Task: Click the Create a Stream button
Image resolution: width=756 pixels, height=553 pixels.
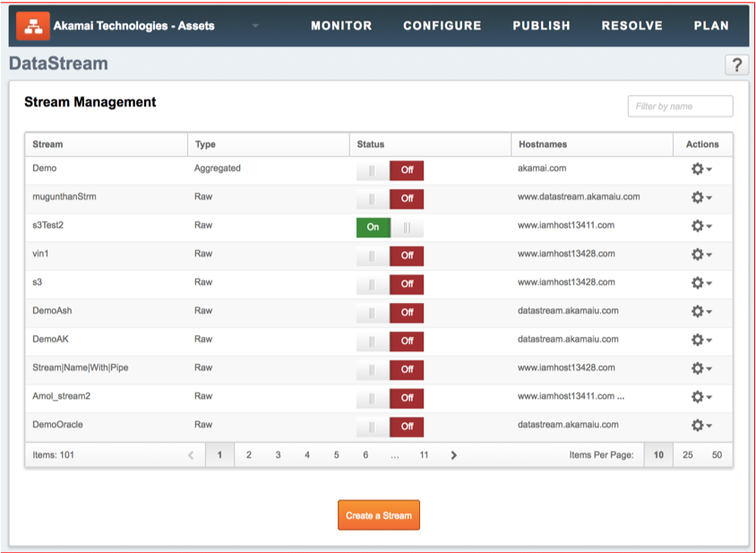Action: pyautogui.click(x=379, y=514)
